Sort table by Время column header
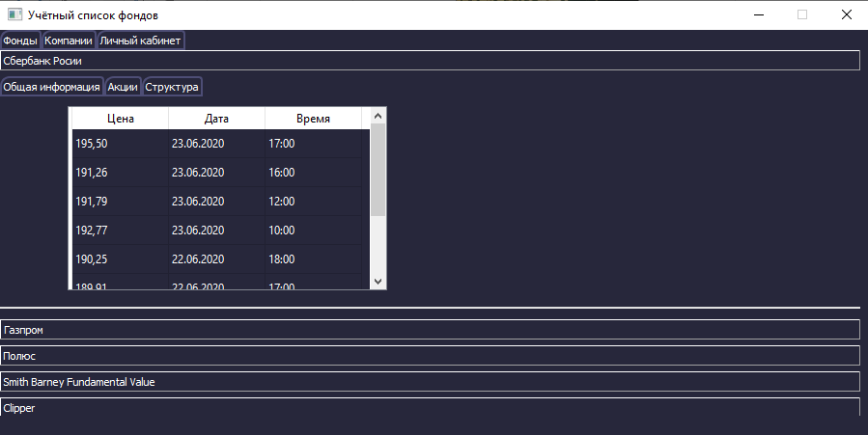The width and height of the screenshot is (868, 435). click(313, 119)
